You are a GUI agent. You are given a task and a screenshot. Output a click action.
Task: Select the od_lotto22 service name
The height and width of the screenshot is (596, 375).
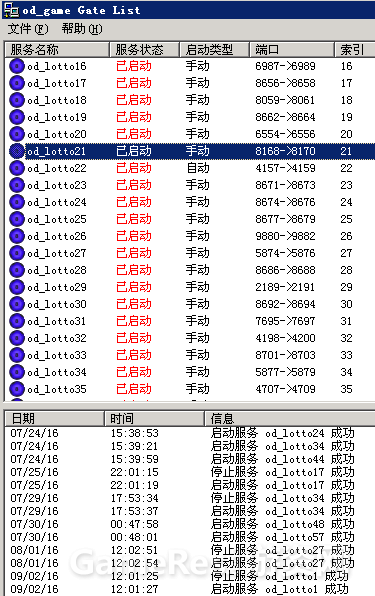pyautogui.click(x=57, y=168)
